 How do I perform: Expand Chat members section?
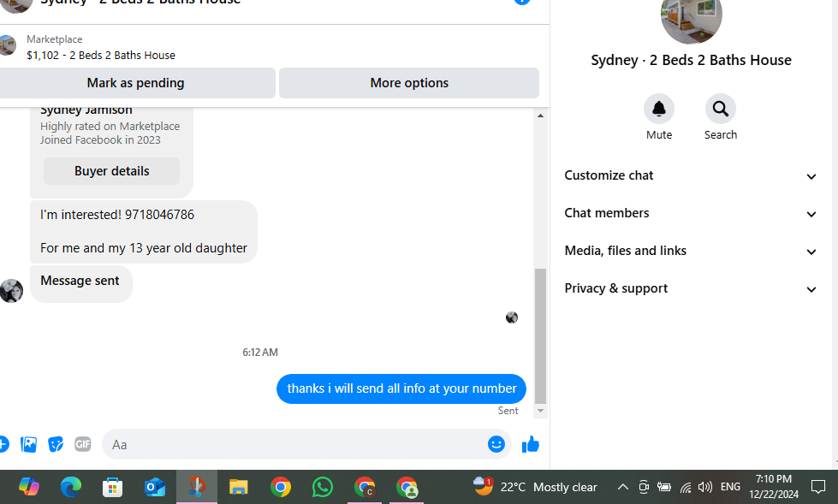click(x=690, y=213)
